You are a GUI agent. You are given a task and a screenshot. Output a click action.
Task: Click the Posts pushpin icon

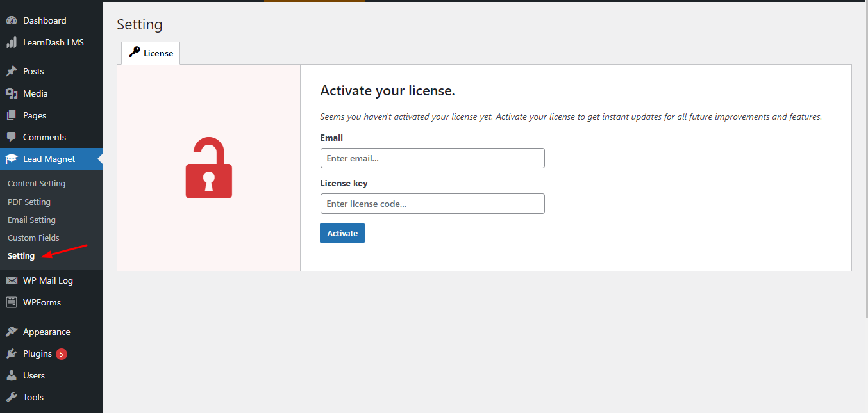(12, 72)
